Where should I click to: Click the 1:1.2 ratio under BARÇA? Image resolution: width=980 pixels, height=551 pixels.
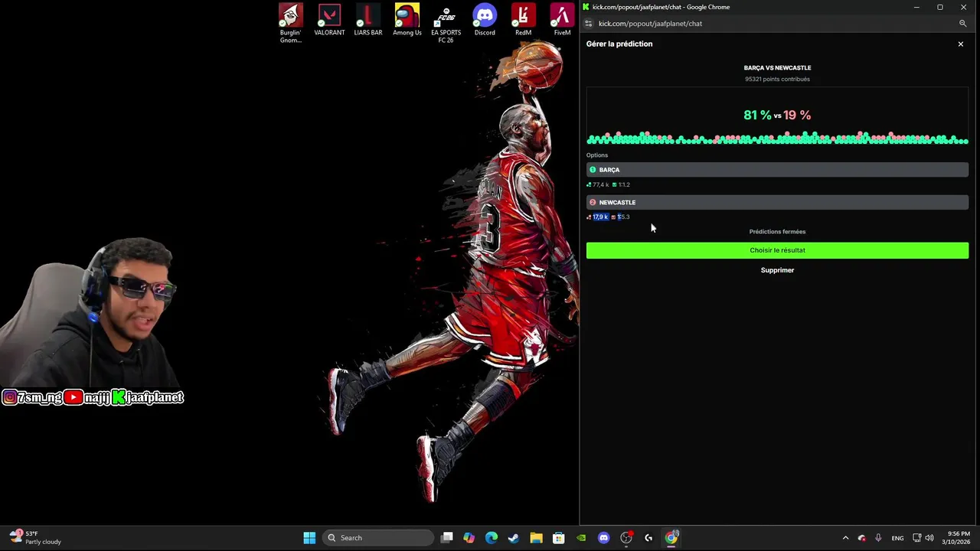[624, 184]
